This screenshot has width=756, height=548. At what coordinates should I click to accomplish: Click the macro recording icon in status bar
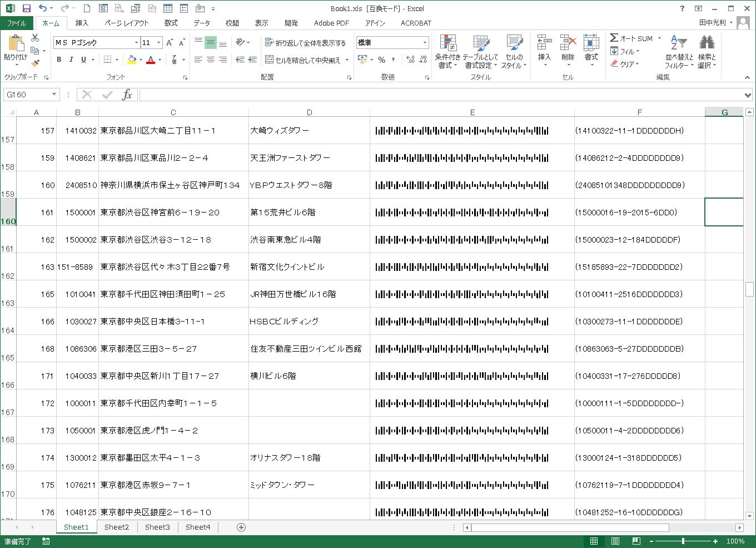[x=46, y=541]
